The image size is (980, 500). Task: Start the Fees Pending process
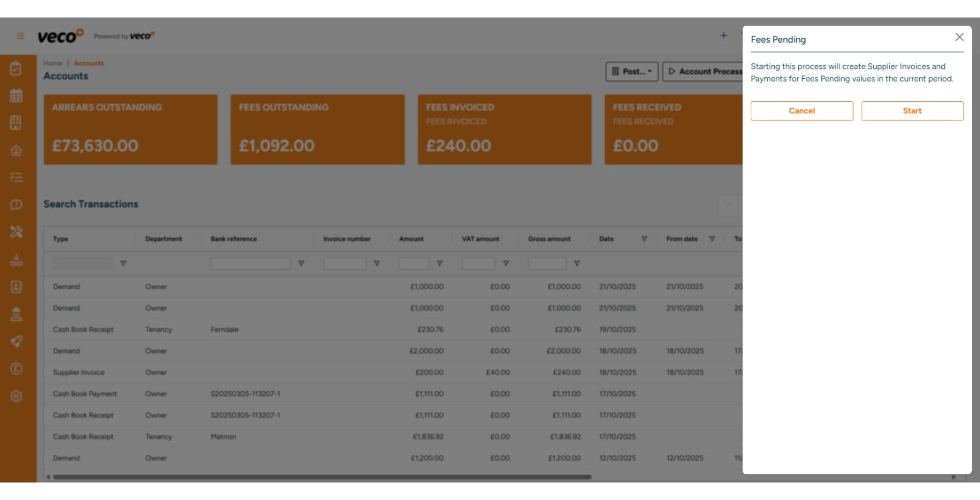point(912,111)
